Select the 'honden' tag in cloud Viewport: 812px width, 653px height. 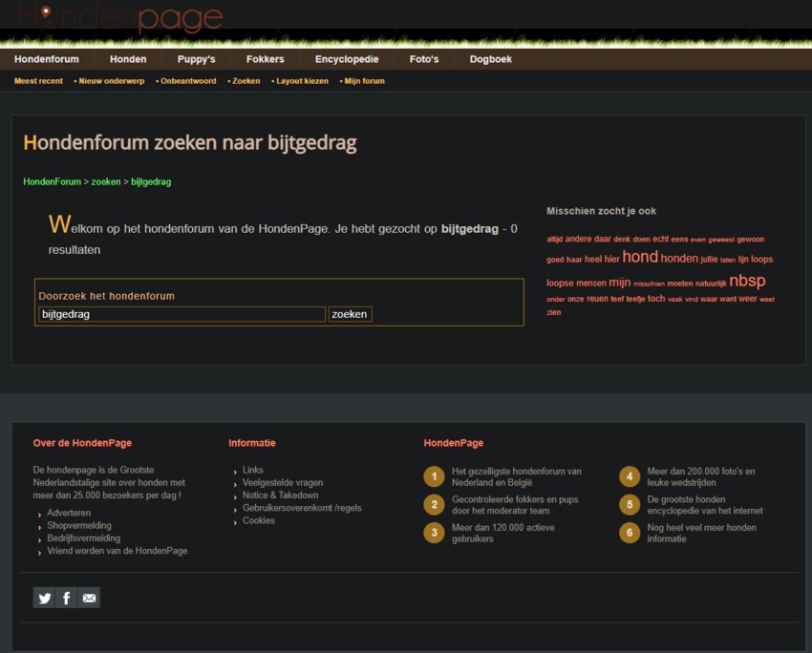[x=679, y=258]
